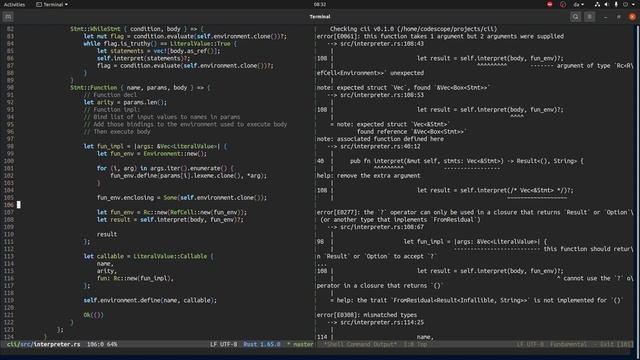Open the keyboard layout dropdown in top bar
Image resolution: width=640 pixels, height=360 pixels.
(x=579, y=4)
